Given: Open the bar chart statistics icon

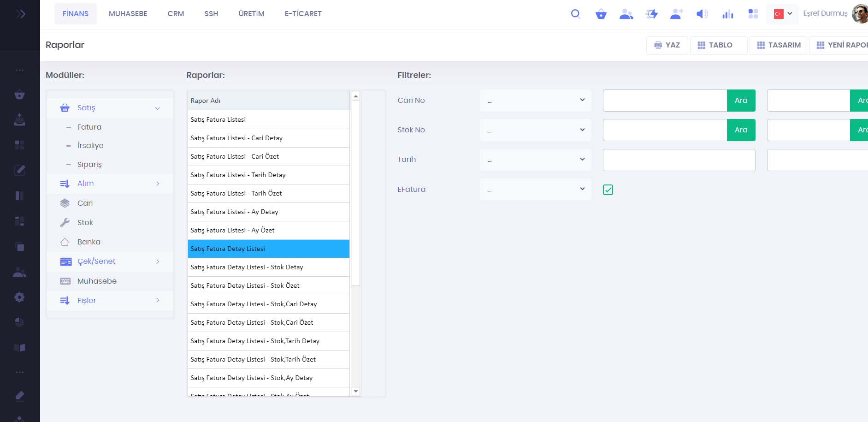Looking at the screenshot, I should click(x=727, y=14).
